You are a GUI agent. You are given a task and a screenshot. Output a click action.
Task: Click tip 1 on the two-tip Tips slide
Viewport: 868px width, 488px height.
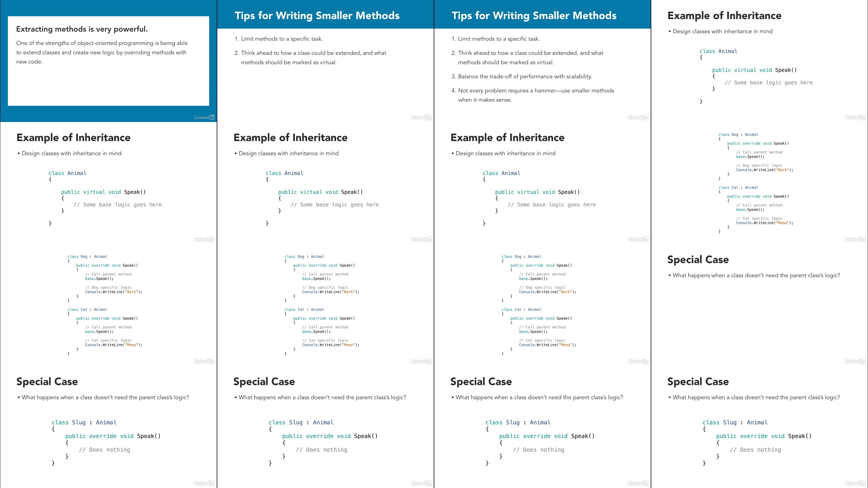point(279,39)
